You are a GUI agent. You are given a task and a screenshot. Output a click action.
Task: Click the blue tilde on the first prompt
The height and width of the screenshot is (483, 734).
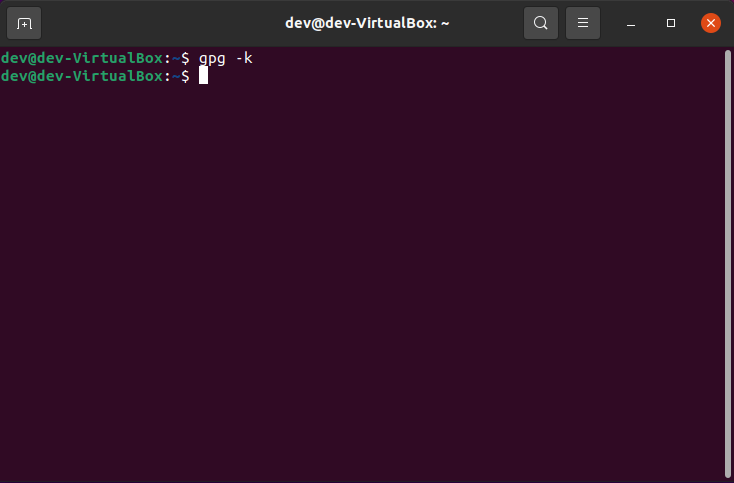pyautogui.click(x=175, y=58)
